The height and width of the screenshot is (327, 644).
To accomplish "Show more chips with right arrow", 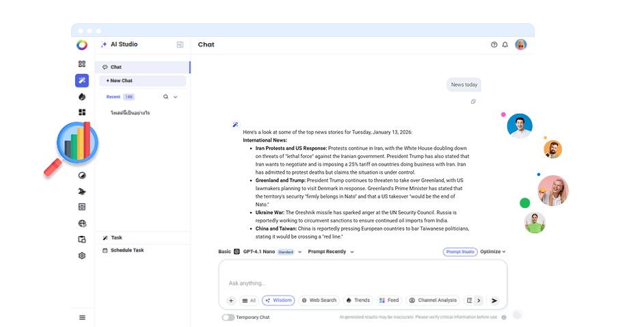I will pos(479,300).
